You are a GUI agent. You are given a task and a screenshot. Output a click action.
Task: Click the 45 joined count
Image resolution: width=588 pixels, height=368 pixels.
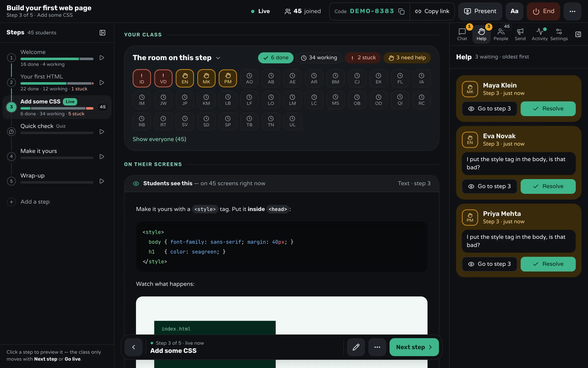coord(303,11)
